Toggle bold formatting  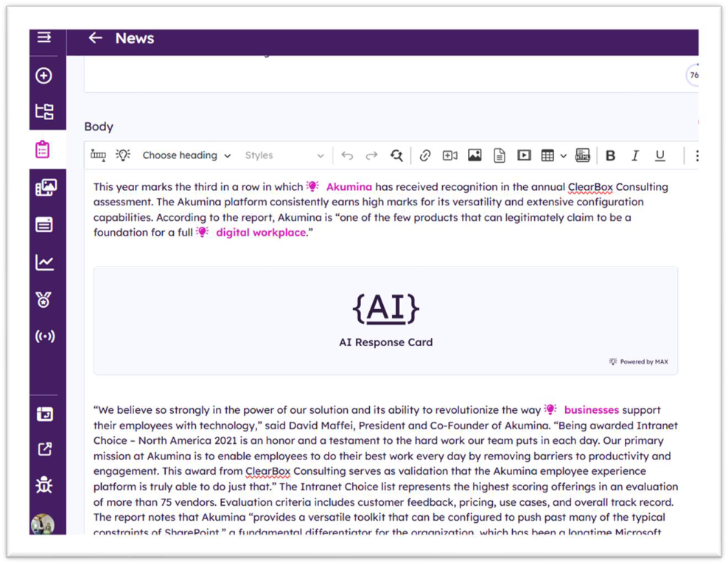pyautogui.click(x=611, y=155)
